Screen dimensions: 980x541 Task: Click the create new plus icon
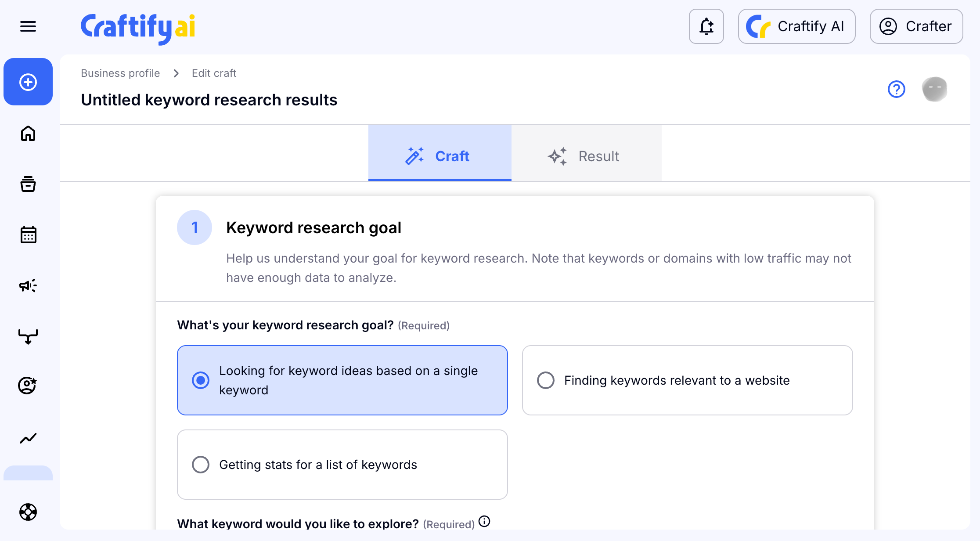[28, 82]
